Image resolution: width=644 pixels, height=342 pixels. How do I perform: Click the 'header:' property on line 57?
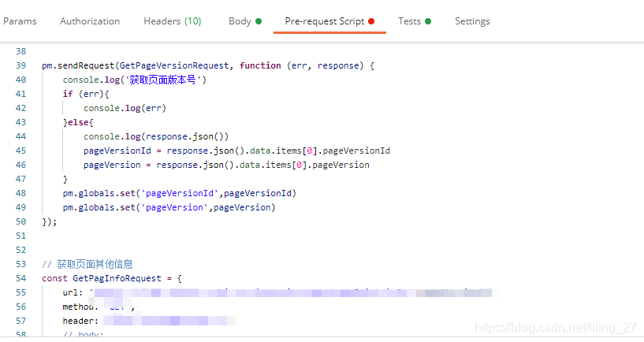point(80,321)
